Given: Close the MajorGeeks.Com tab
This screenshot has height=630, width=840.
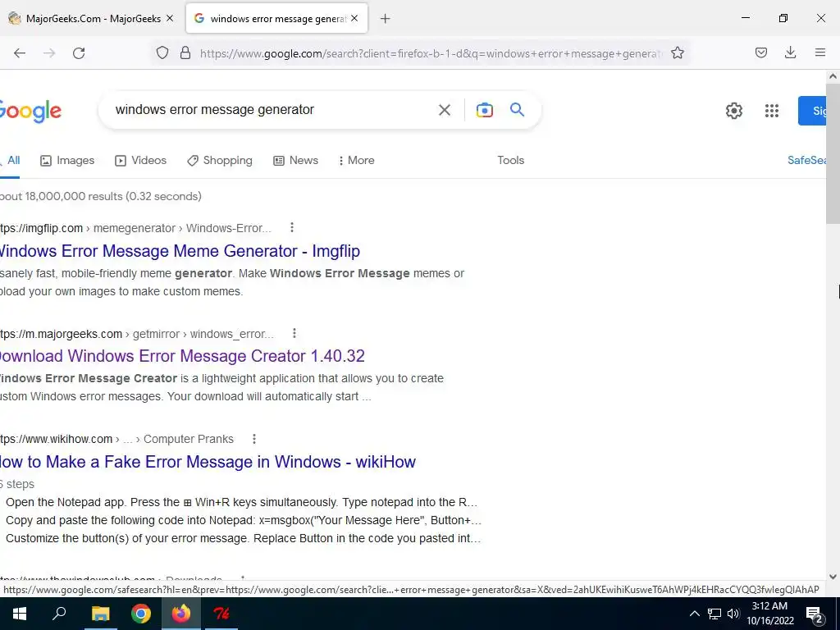Looking at the screenshot, I should 170,18.
